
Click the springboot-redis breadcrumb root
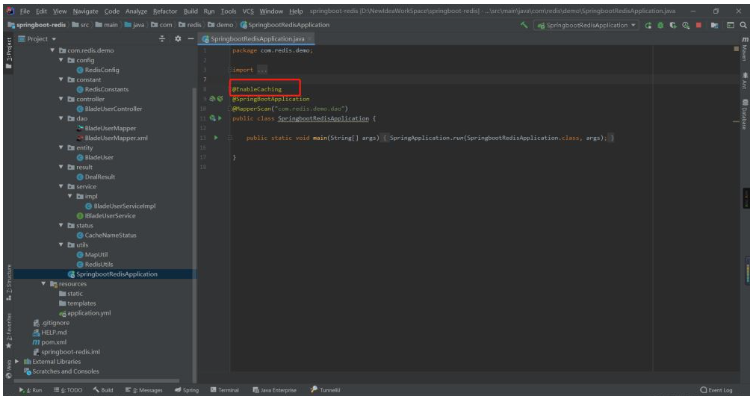pyautogui.click(x=37, y=25)
